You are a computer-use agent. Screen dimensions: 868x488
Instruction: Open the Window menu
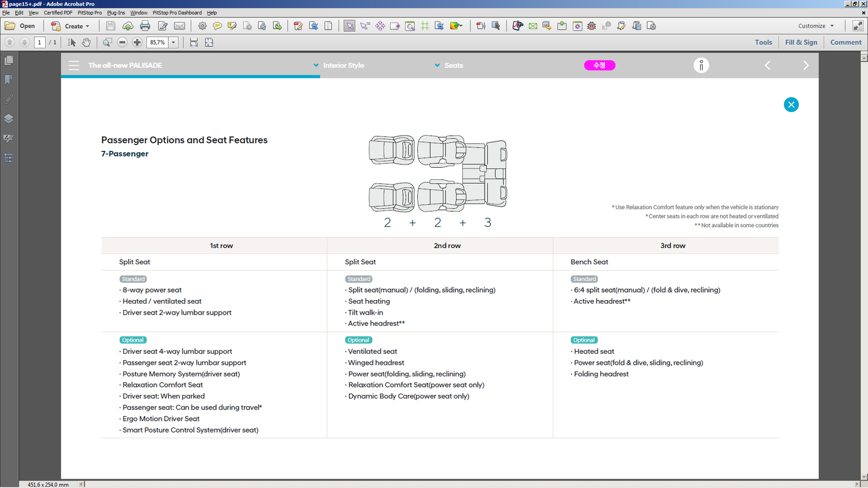[139, 13]
